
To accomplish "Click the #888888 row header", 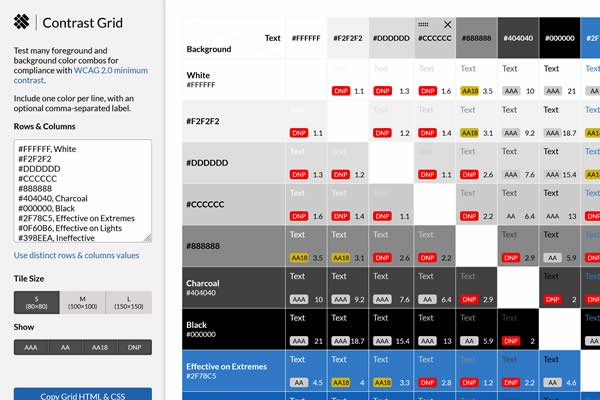I will (233, 246).
